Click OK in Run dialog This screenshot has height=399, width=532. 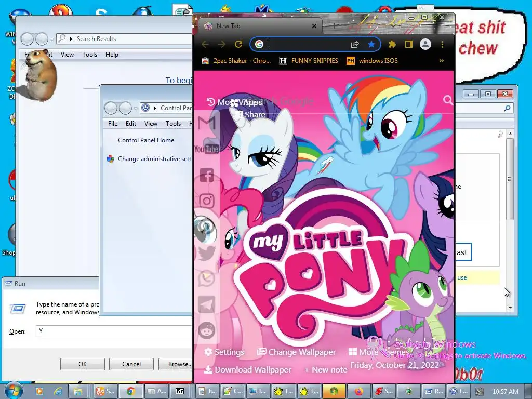tap(83, 364)
